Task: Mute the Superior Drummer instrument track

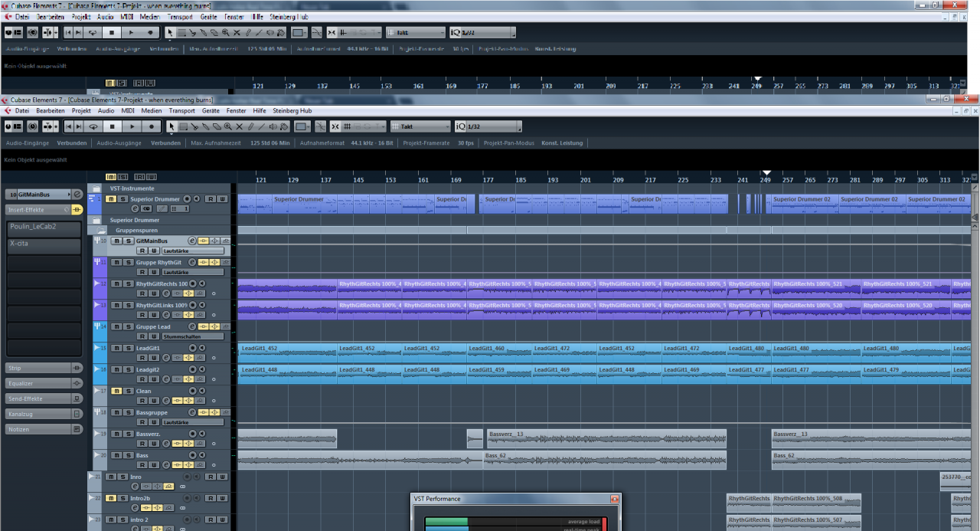Action: 111,199
